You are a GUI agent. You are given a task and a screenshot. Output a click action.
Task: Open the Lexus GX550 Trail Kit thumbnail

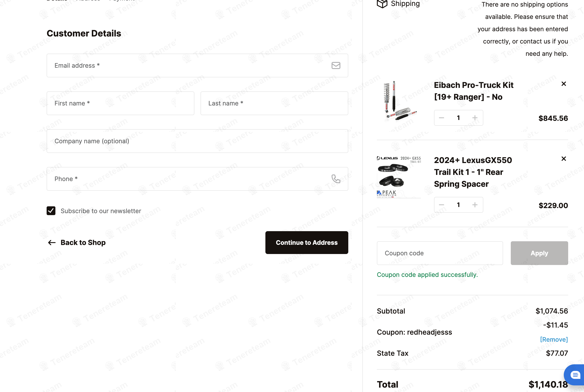(x=399, y=177)
